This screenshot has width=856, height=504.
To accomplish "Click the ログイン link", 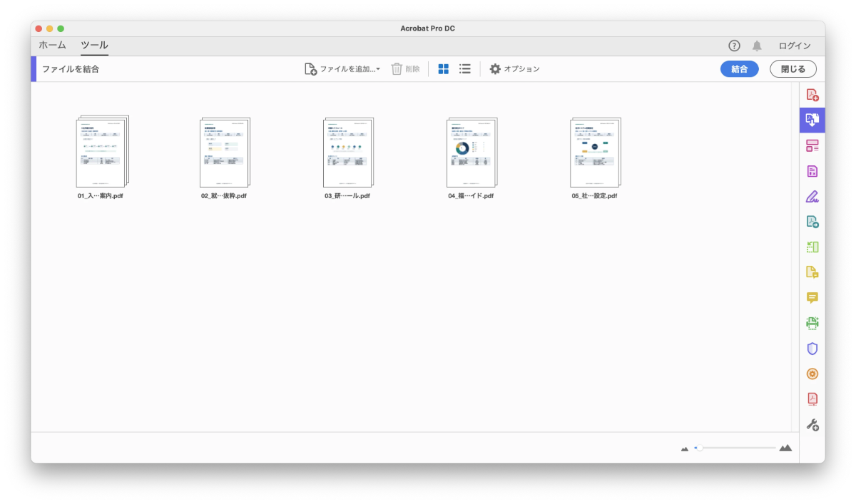I will pyautogui.click(x=795, y=46).
